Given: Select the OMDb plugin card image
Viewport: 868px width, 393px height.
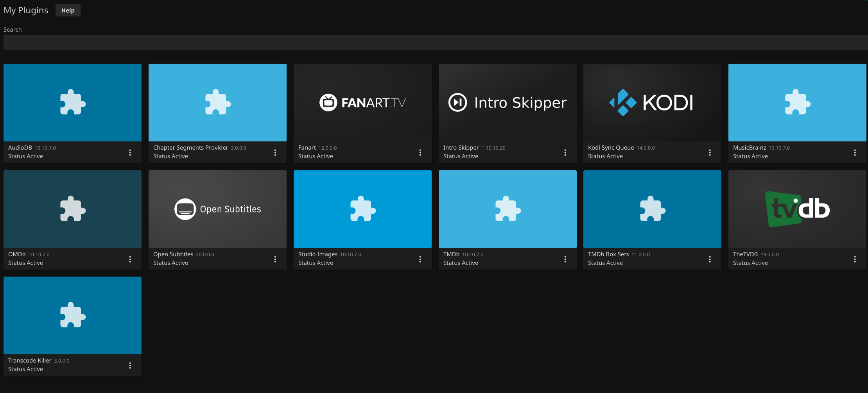Looking at the screenshot, I should click(73, 209).
